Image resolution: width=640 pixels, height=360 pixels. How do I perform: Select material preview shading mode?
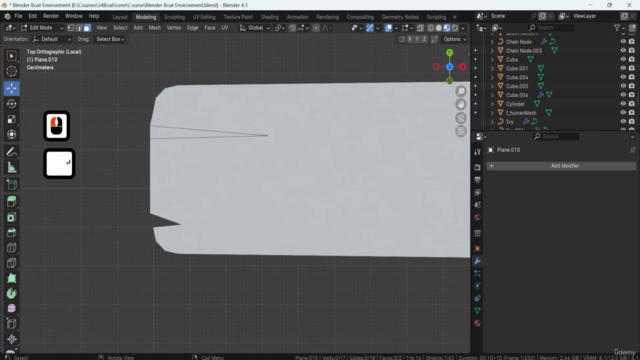tap(447, 28)
